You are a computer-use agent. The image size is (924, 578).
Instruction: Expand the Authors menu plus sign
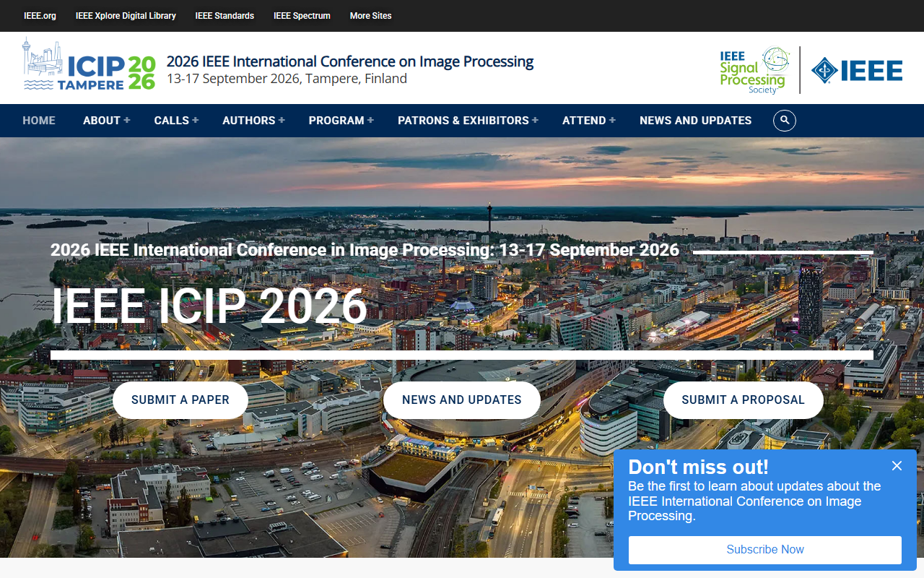point(282,121)
